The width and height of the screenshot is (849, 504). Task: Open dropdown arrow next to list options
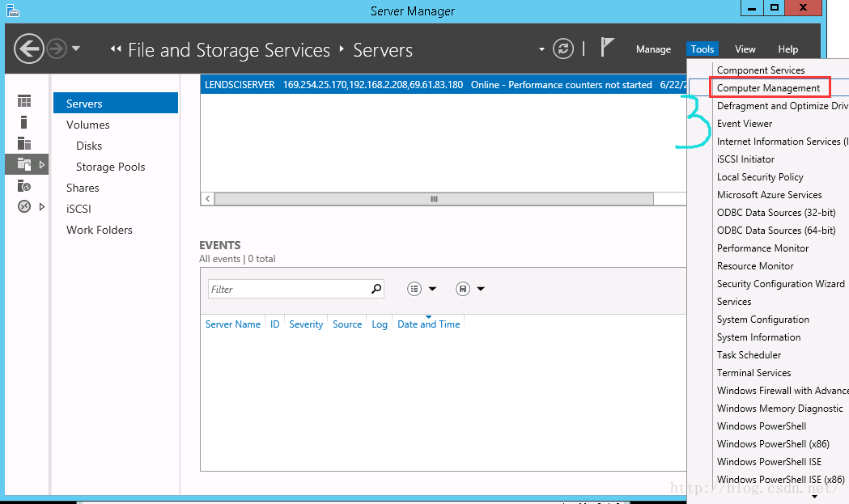click(432, 289)
